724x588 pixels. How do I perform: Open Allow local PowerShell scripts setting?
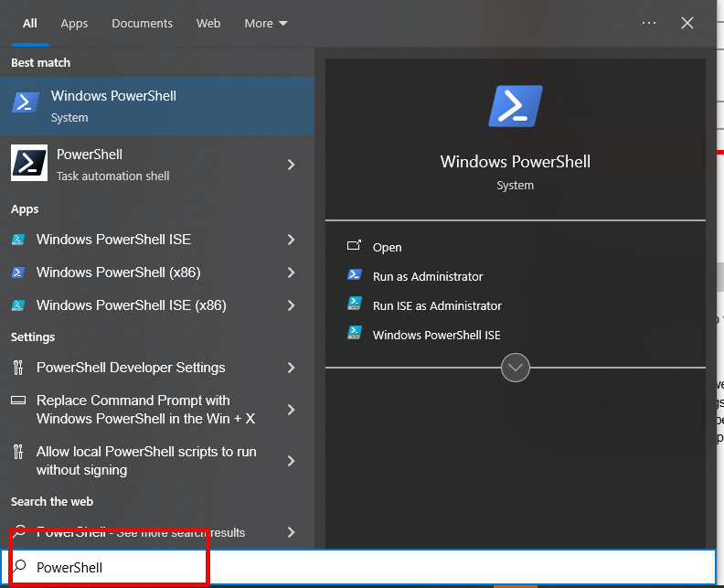click(157, 461)
